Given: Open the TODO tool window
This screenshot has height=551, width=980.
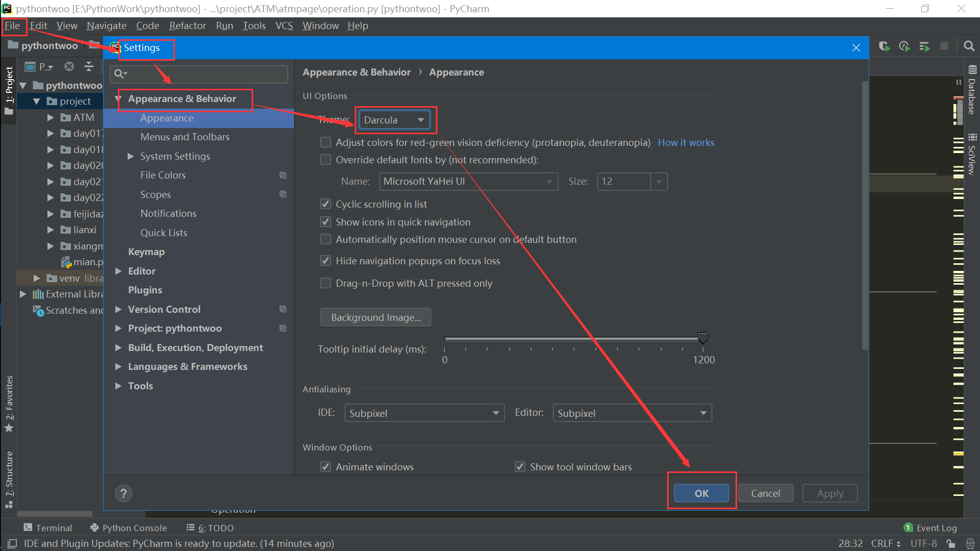Looking at the screenshot, I should point(210,528).
